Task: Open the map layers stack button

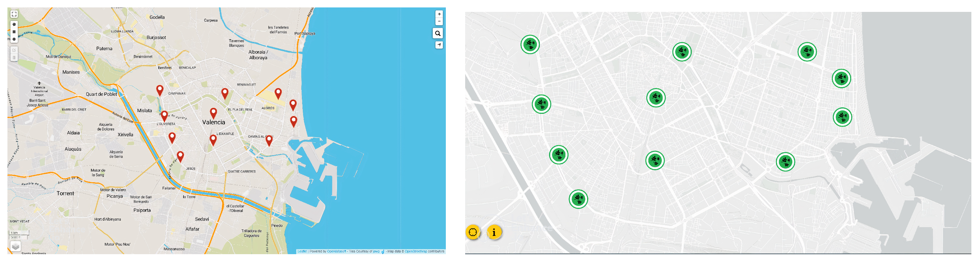Action: (x=15, y=246)
